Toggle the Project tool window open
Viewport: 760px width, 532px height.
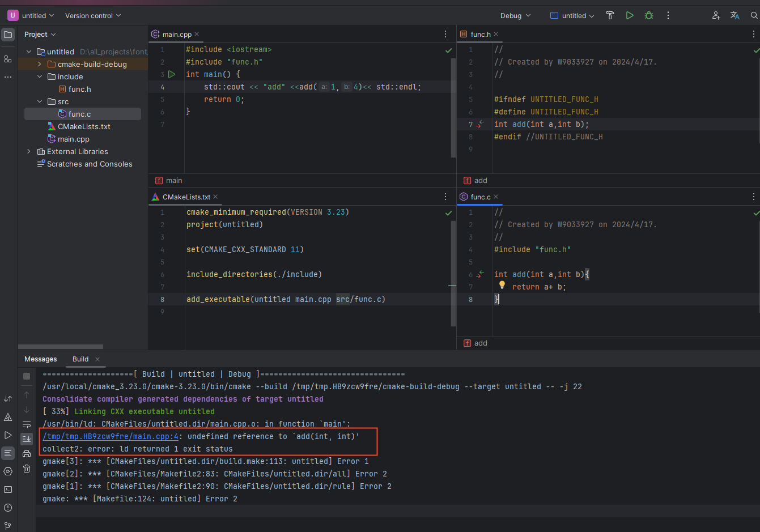pyautogui.click(x=8, y=35)
